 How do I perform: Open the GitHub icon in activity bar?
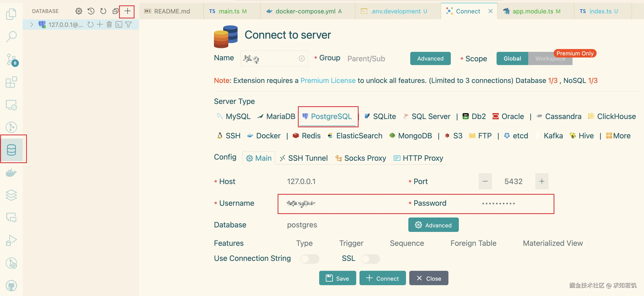(x=11, y=285)
